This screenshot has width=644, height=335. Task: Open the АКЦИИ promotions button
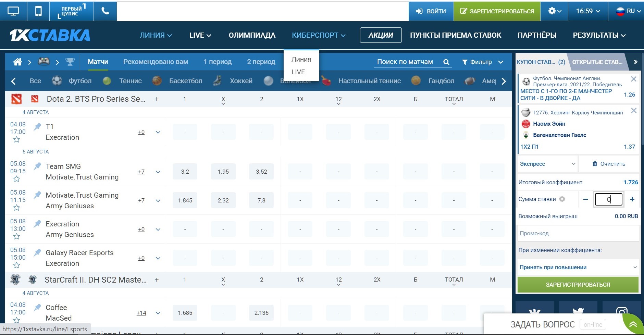[x=381, y=35]
